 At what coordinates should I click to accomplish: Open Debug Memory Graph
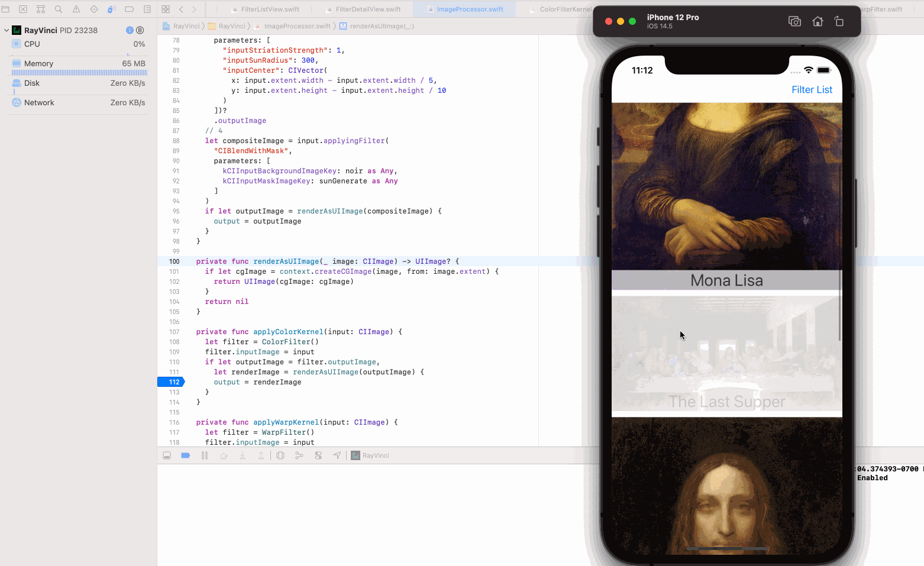pos(299,455)
